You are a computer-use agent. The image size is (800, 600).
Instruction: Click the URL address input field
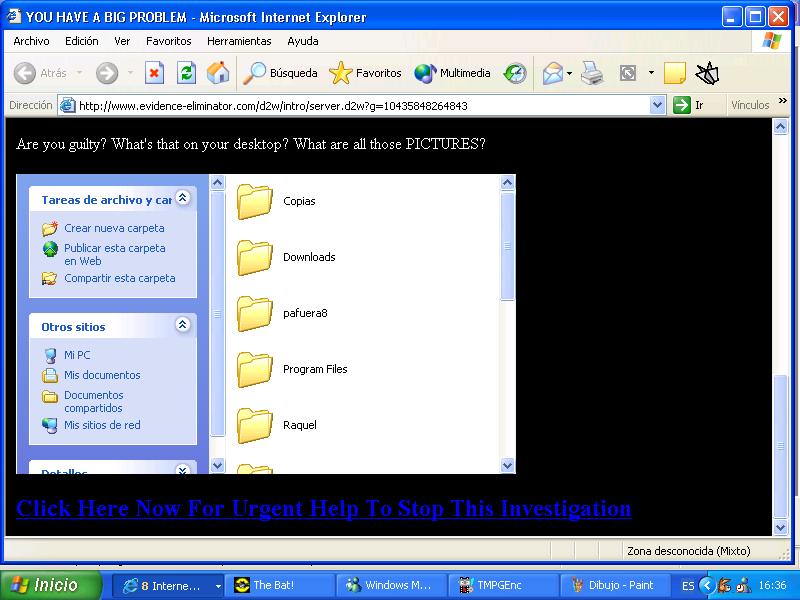pos(360,105)
